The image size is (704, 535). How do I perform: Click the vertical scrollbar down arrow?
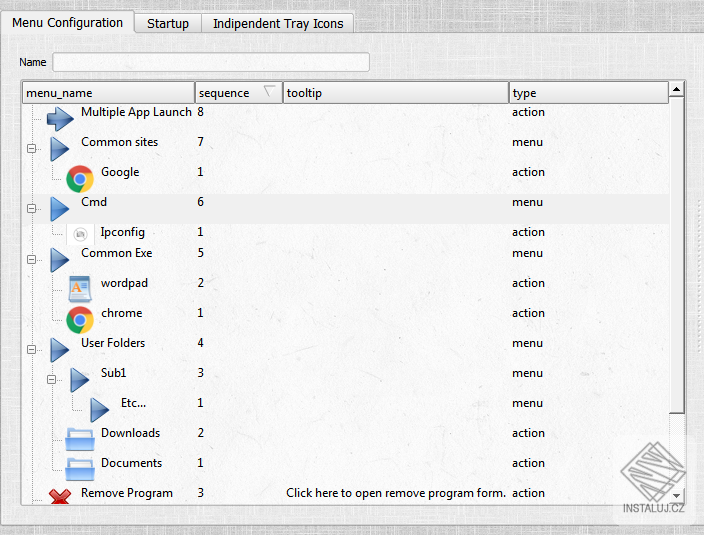pyautogui.click(x=677, y=496)
